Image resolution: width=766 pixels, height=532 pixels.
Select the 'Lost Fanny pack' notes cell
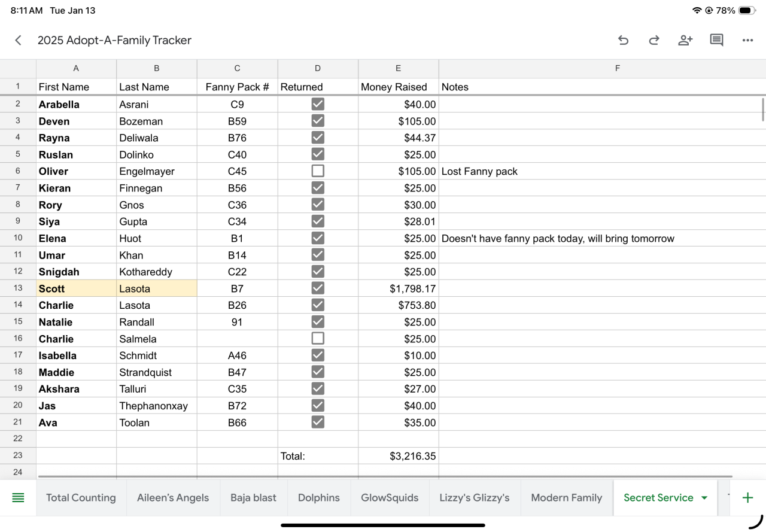coord(601,171)
